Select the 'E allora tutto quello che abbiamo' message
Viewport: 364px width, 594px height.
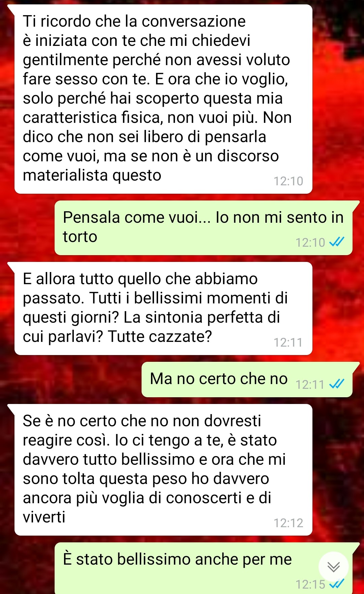click(x=163, y=308)
